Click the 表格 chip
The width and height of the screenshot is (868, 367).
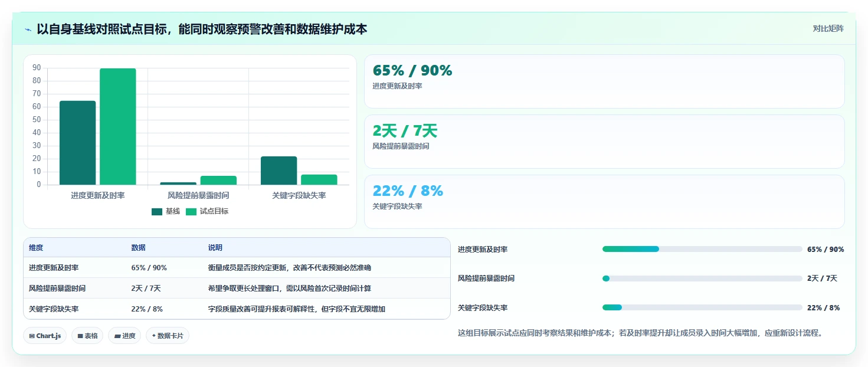click(87, 336)
